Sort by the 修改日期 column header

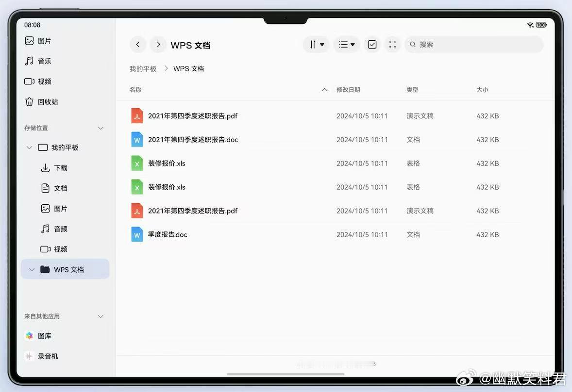(x=348, y=90)
